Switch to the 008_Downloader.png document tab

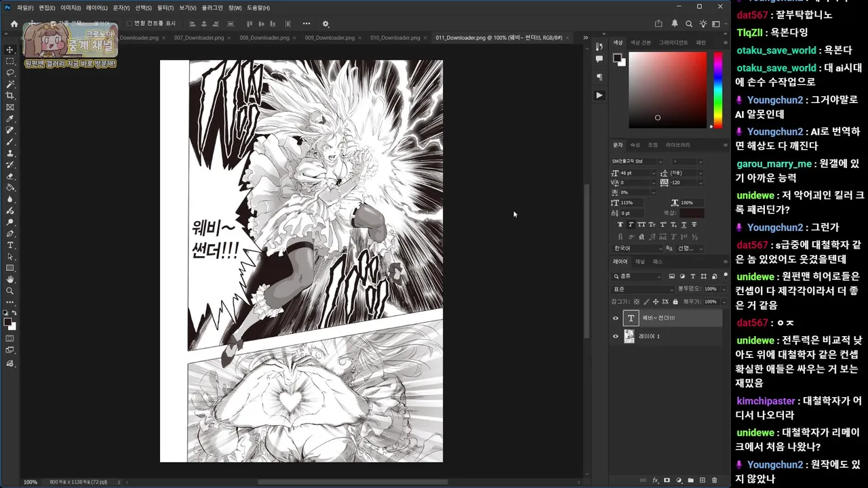(x=264, y=38)
